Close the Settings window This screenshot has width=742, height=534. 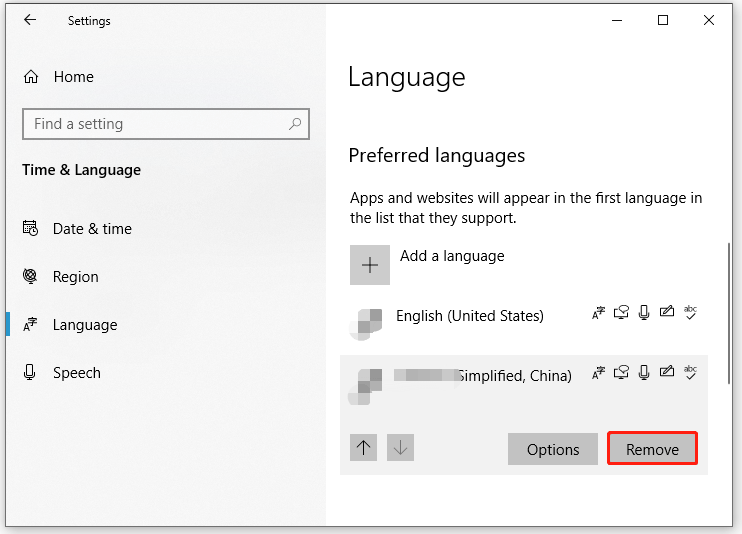click(x=709, y=20)
